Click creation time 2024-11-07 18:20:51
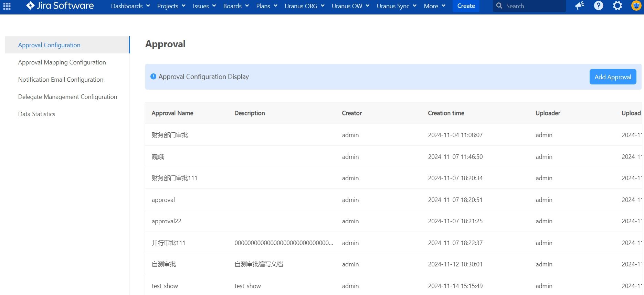The height and width of the screenshot is (295, 644). click(x=455, y=200)
